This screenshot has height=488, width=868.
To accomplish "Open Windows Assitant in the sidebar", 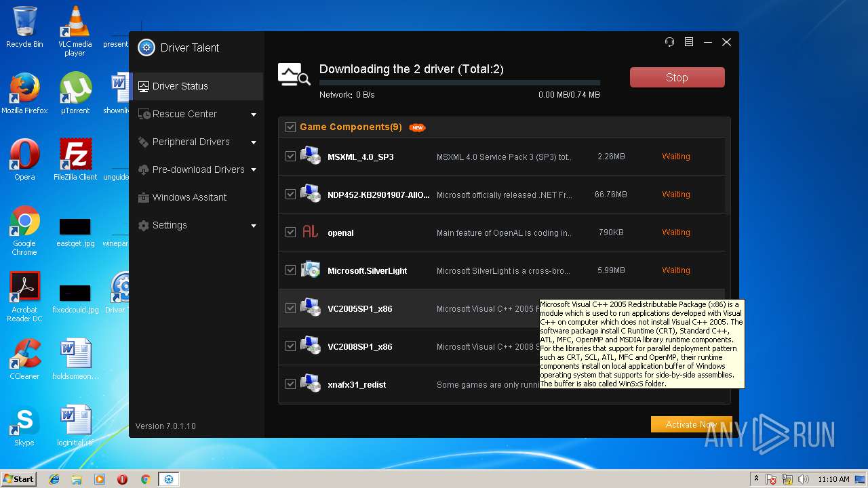I will pyautogui.click(x=196, y=197).
